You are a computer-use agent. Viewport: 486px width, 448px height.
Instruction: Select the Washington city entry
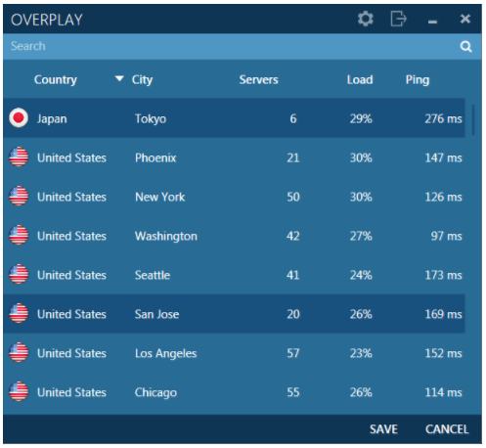coord(166,237)
